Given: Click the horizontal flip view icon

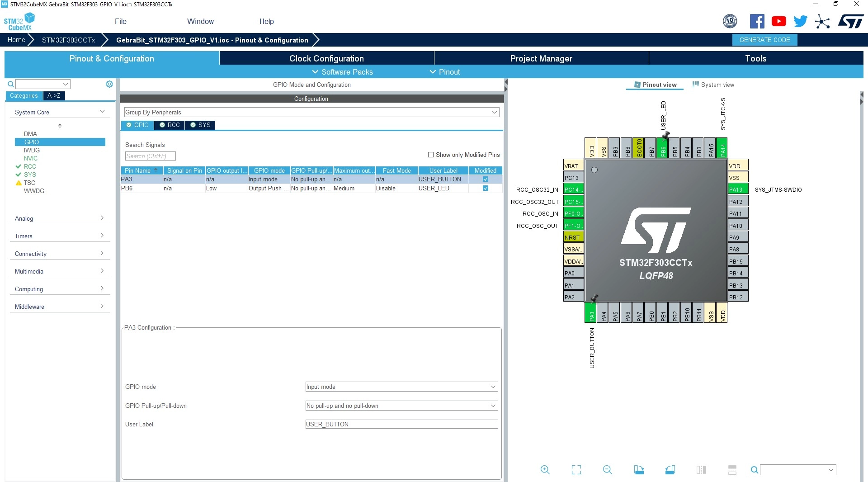Looking at the screenshot, I should 701,470.
